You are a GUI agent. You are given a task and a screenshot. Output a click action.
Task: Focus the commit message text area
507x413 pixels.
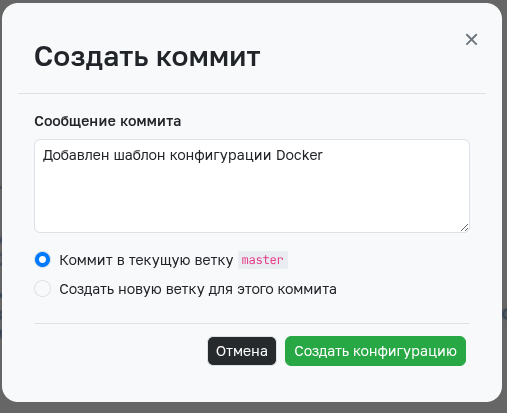tap(252, 186)
